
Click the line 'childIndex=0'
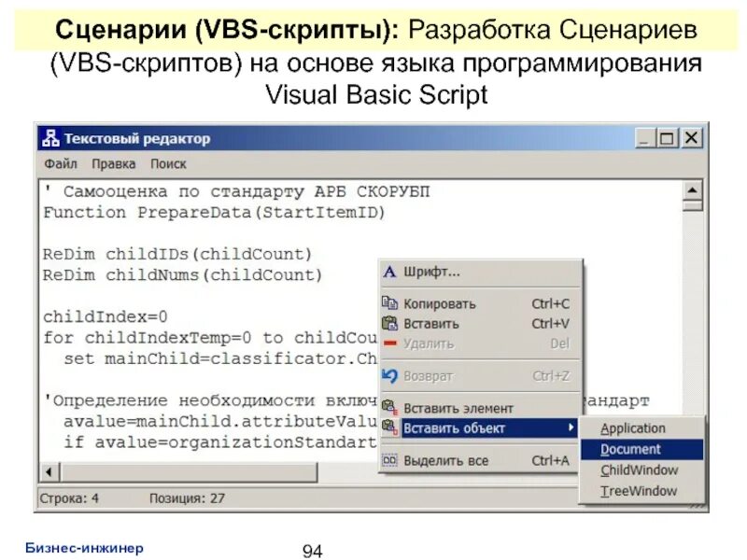click(106, 317)
